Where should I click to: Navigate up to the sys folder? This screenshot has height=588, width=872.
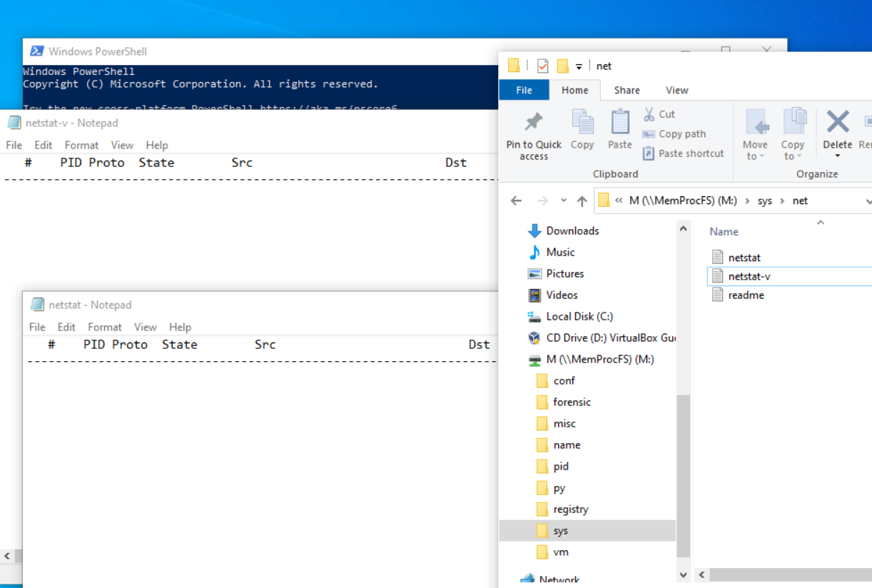(582, 201)
